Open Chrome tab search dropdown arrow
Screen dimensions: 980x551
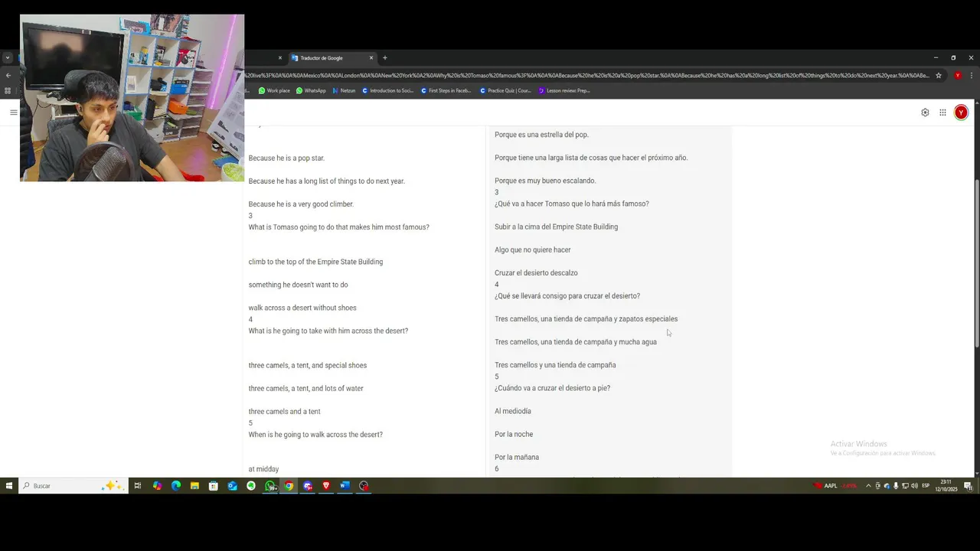(7, 58)
